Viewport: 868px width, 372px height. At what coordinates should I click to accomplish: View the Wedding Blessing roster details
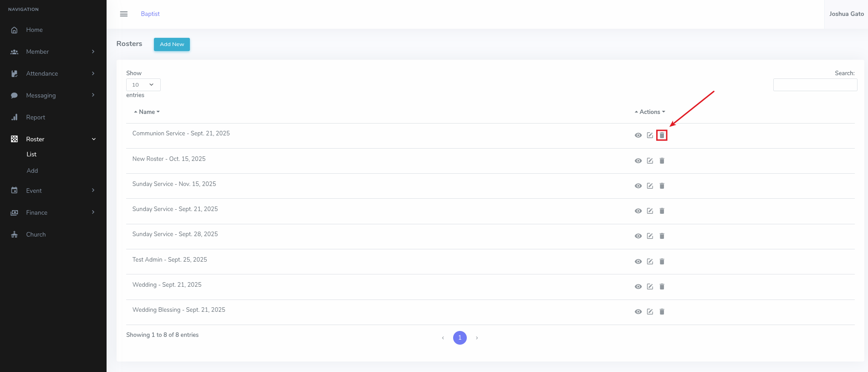point(638,312)
